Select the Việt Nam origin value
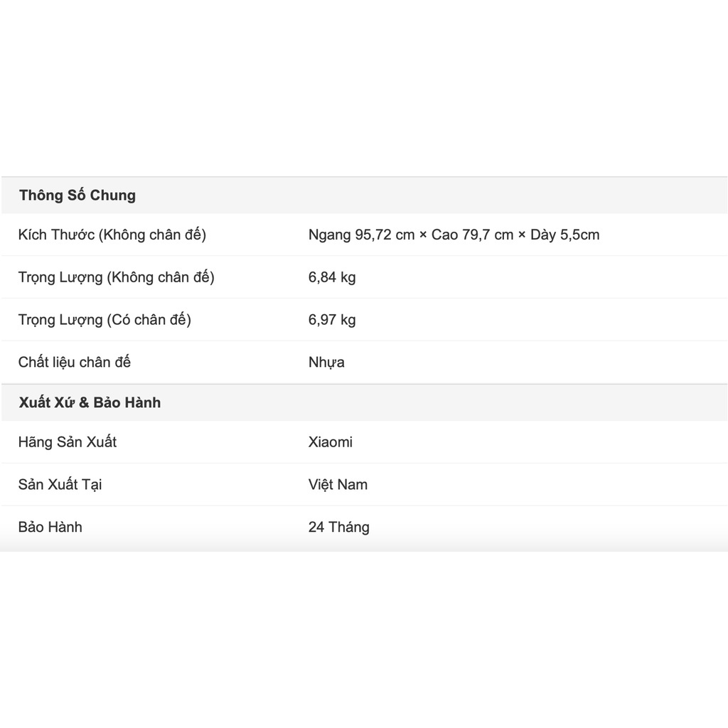This screenshot has height=728, width=728. (338, 485)
